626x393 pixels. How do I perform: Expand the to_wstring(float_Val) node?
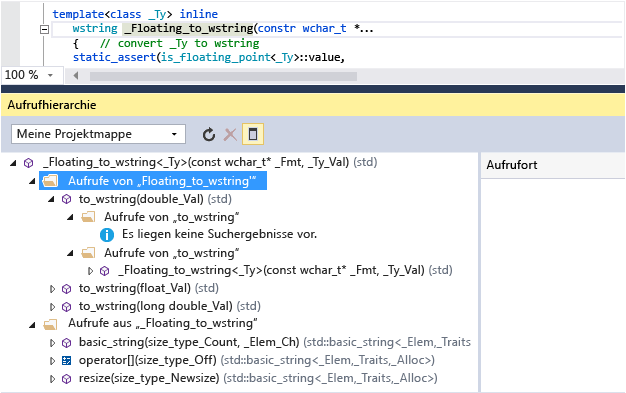pos(52,289)
